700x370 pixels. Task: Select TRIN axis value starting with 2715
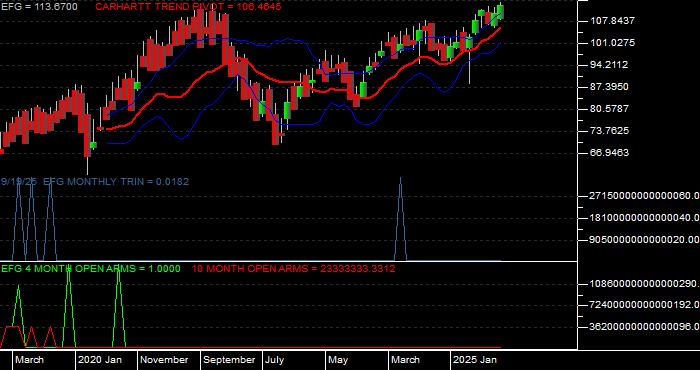point(644,196)
